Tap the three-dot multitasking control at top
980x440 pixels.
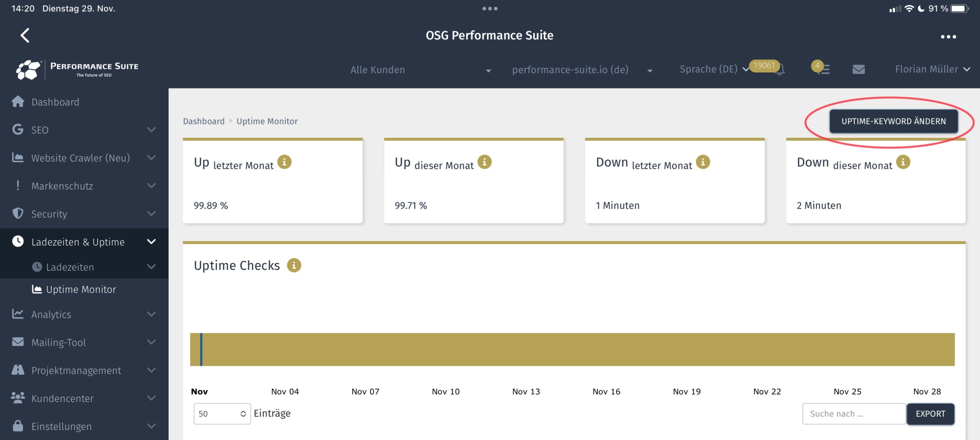pyautogui.click(x=490, y=8)
